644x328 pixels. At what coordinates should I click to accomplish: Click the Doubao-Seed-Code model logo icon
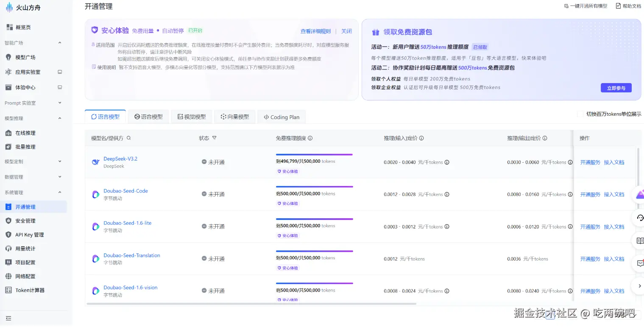(x=96, y=195)
